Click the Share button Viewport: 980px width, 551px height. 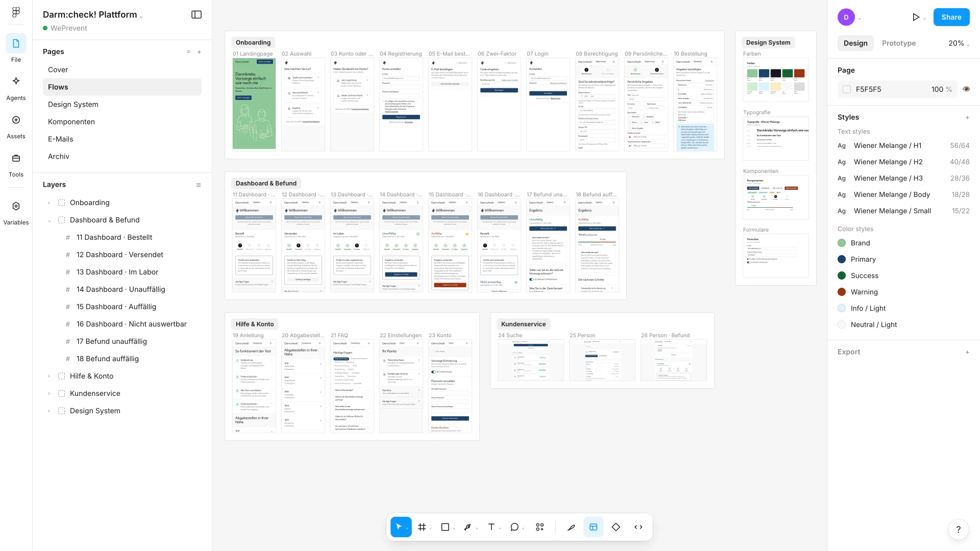tap(951, 17)
